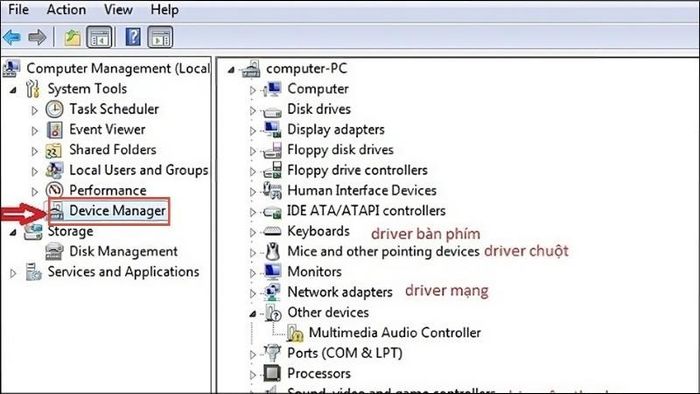
Task: Open the View menu
Action: click(118, 9)
